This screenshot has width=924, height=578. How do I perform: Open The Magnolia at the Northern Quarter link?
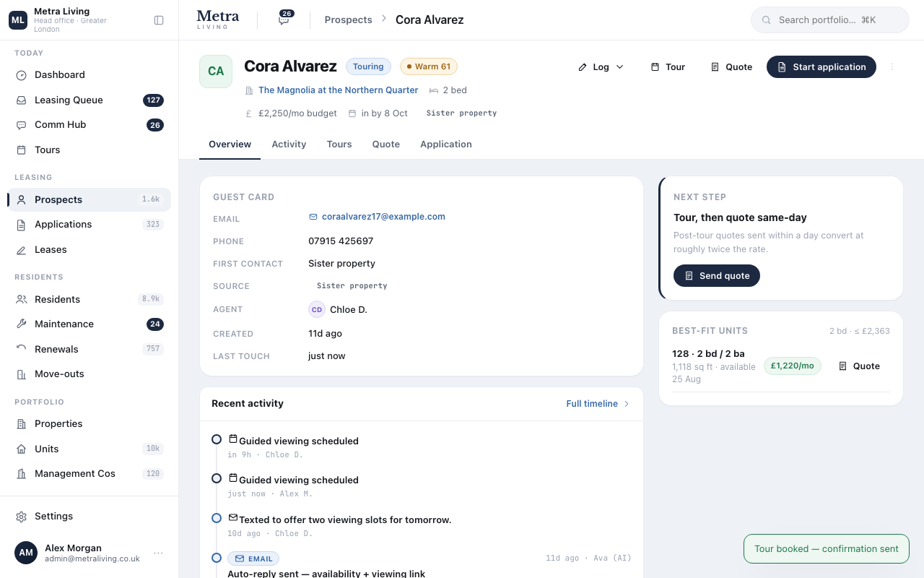[x=339, y=90]
